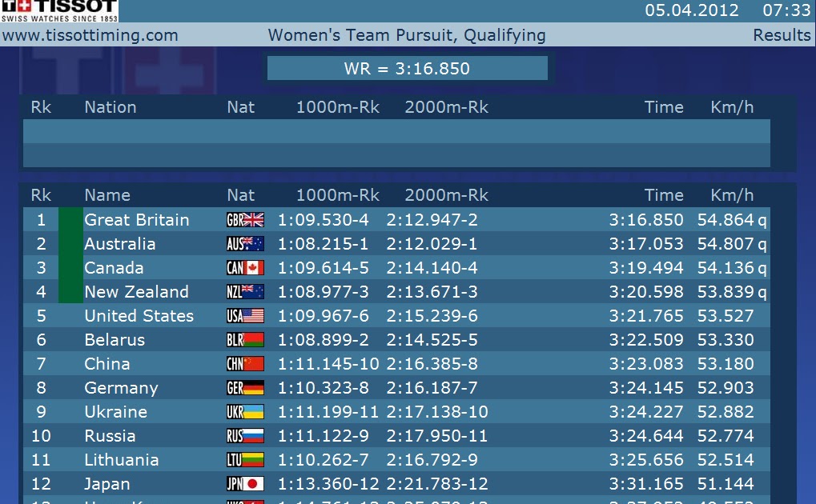
Task: Click the Time column header in results table
Action: (x=664, y=195)
